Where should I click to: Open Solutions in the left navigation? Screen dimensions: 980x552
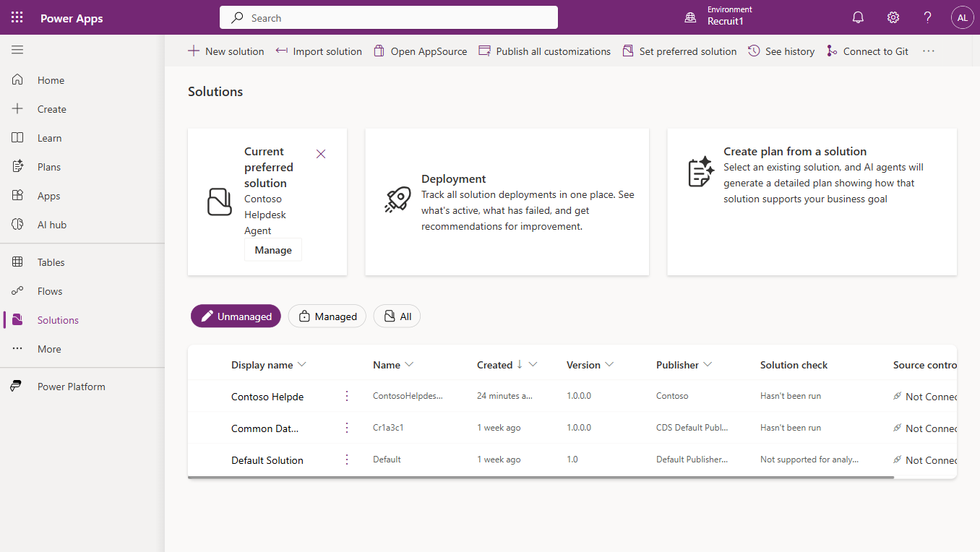coord(82,320)
